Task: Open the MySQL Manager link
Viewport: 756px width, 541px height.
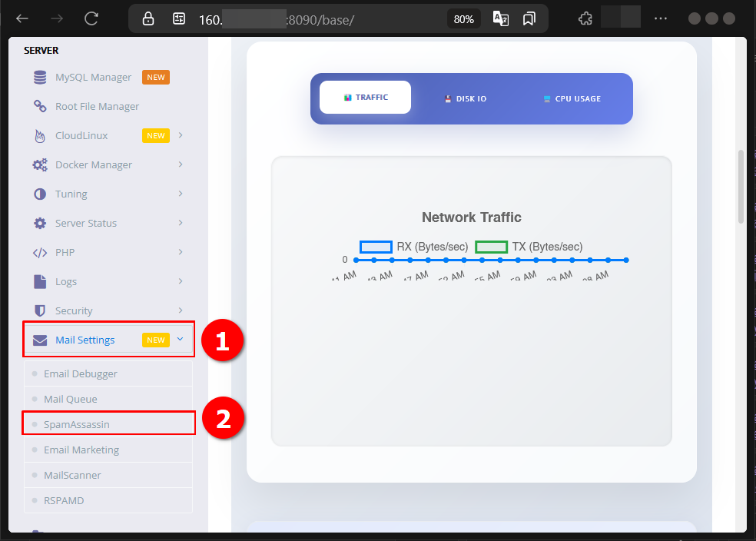Action: coord(93,77)
